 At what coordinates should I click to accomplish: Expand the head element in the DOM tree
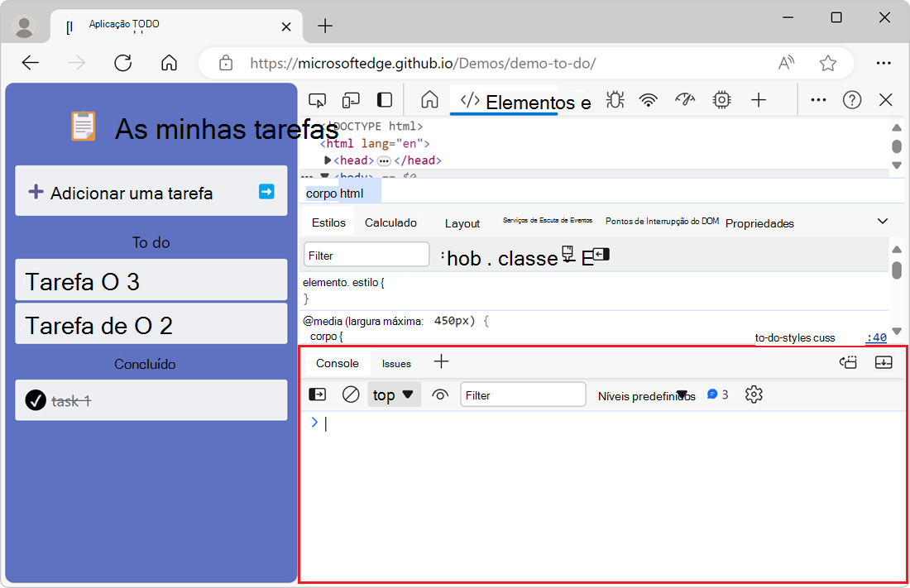pyautogui.click(x=328, y=160)
